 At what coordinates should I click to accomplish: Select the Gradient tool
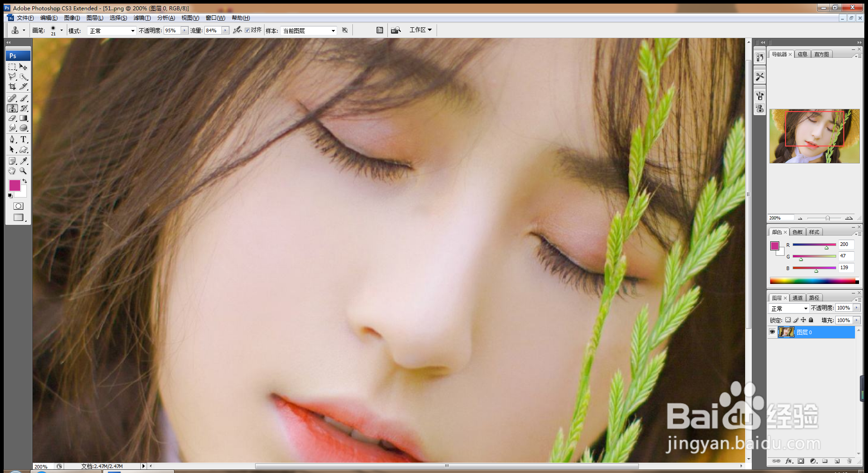(24, 118)
